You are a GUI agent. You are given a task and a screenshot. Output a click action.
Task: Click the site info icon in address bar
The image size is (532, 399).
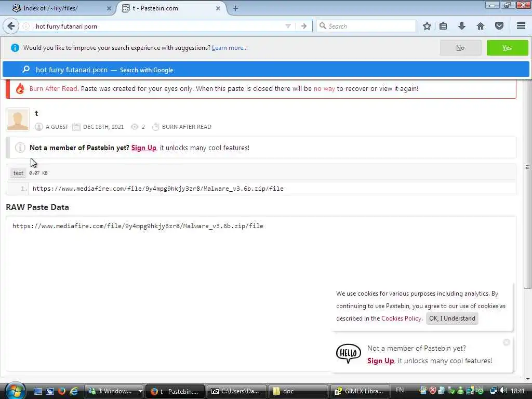coord(26,26)
